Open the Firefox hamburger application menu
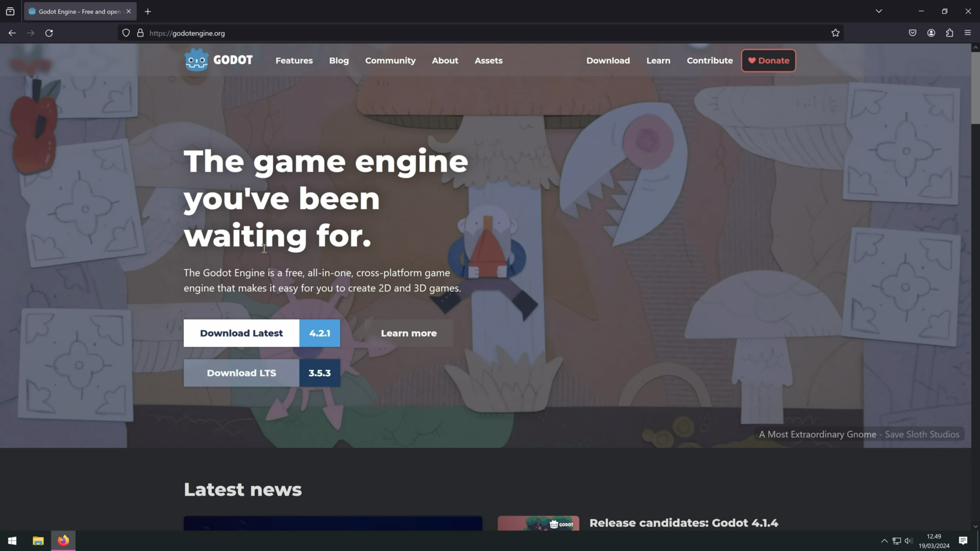Image resolution: width=980 pixels, height=551 pixels. pos(968,33)
